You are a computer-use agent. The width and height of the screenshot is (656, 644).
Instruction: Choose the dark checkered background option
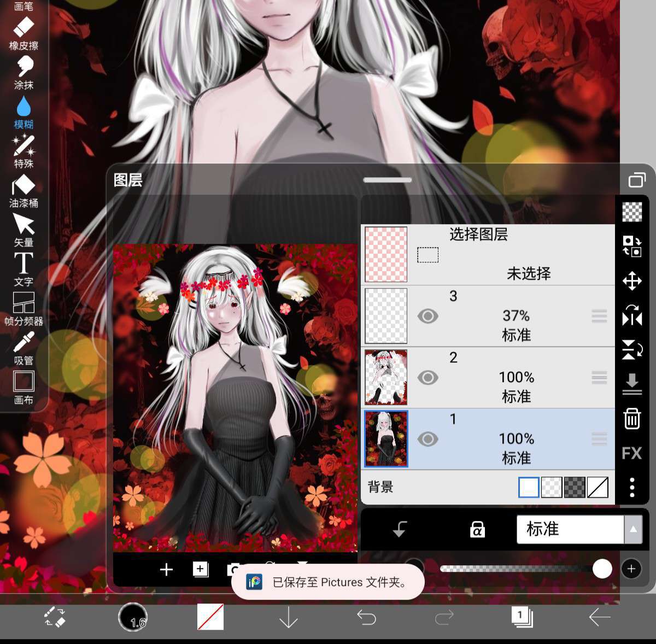[x=575, y=487]
